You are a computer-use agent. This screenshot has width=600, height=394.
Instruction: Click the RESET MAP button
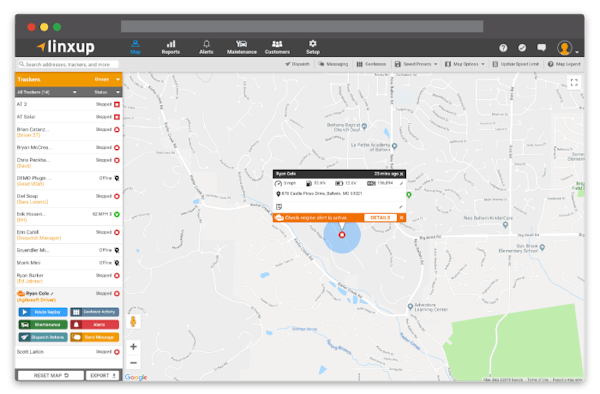(51, 375)
